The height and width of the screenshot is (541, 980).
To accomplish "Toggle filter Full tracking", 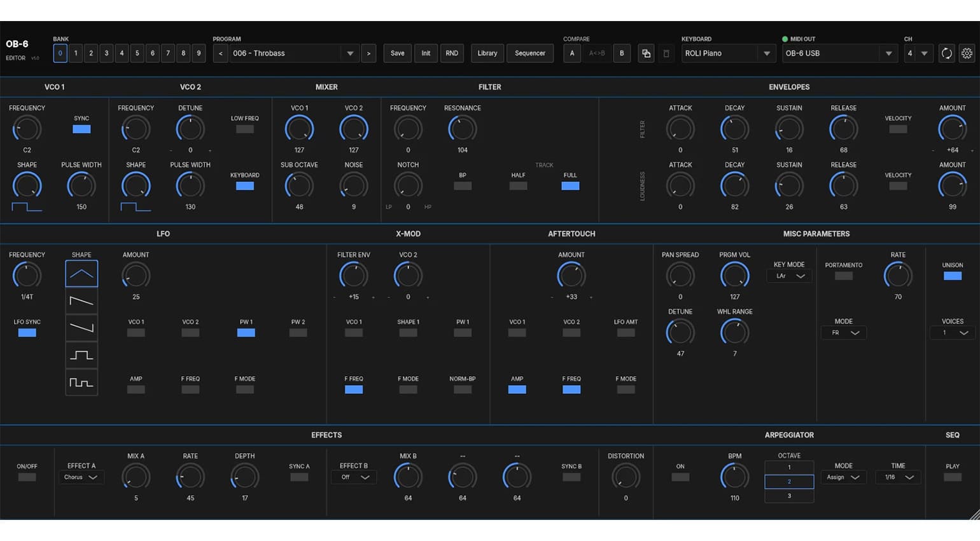I will 570,186.
